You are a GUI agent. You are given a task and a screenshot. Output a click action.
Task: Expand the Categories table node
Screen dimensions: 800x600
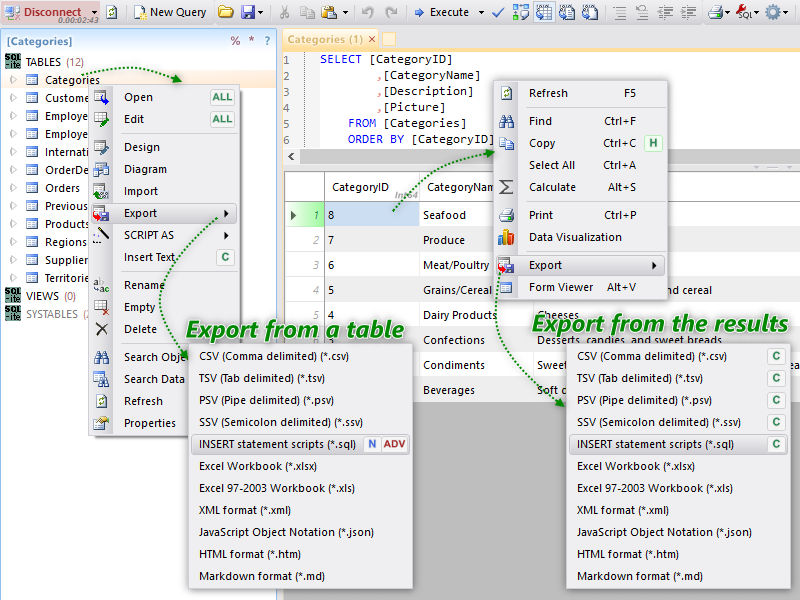coord(13,80)
